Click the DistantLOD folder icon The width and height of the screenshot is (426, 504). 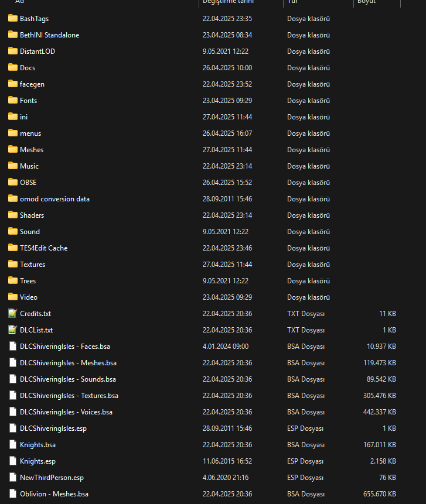pos(13,51)
